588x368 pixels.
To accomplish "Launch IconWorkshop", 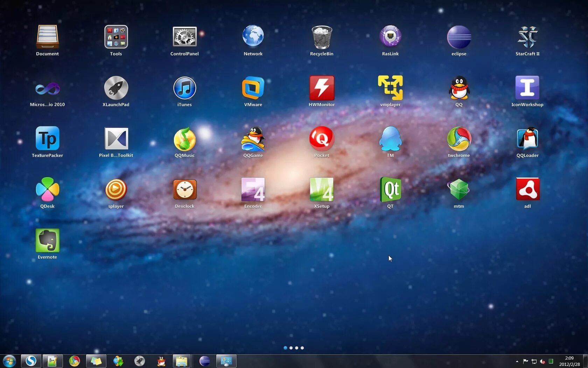I will tap(527, 88).
